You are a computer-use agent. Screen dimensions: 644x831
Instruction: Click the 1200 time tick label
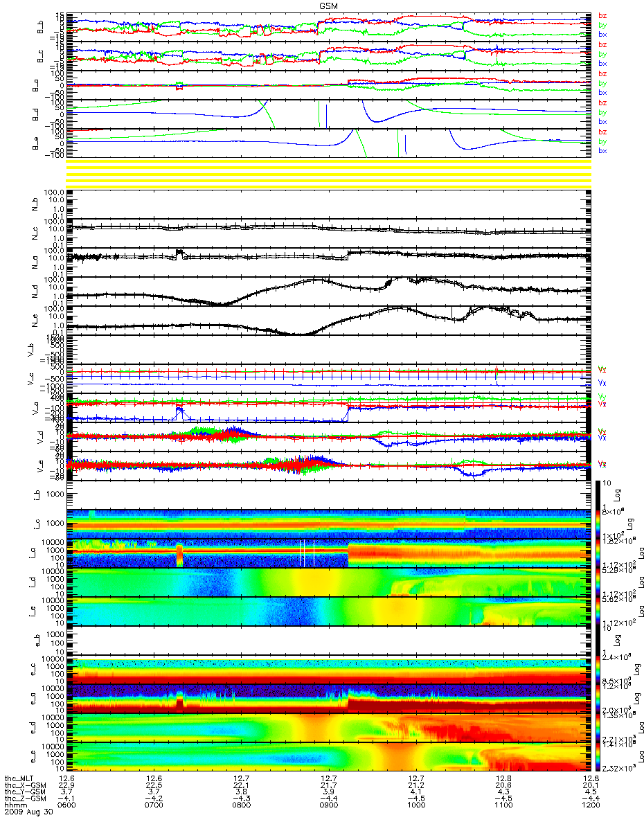point(590,806)
